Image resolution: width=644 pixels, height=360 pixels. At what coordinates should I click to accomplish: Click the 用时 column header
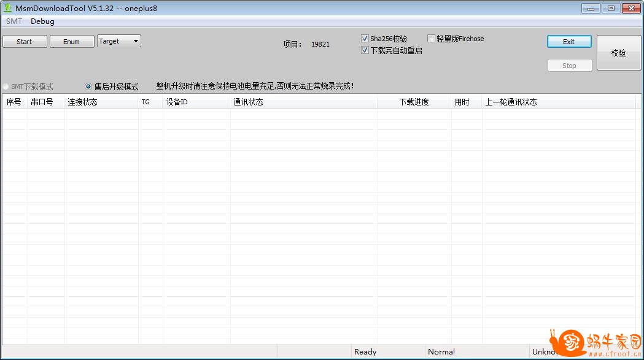pyautogui.click(x=466, y=102)
